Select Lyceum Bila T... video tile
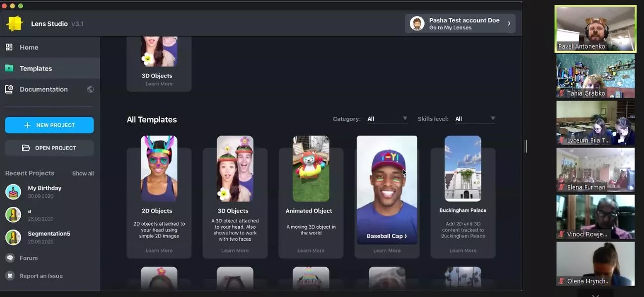This screenshot has height=297, width=644. coord(596,123)
